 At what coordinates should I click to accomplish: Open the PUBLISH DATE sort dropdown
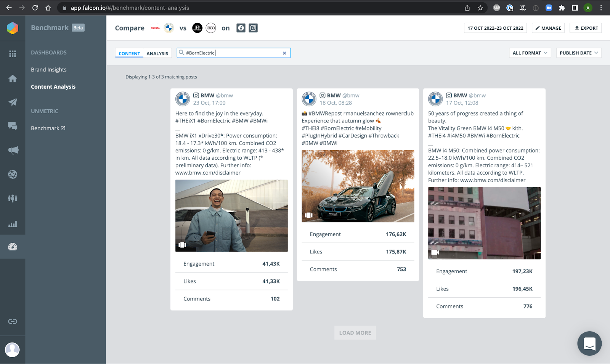[579, 53]
